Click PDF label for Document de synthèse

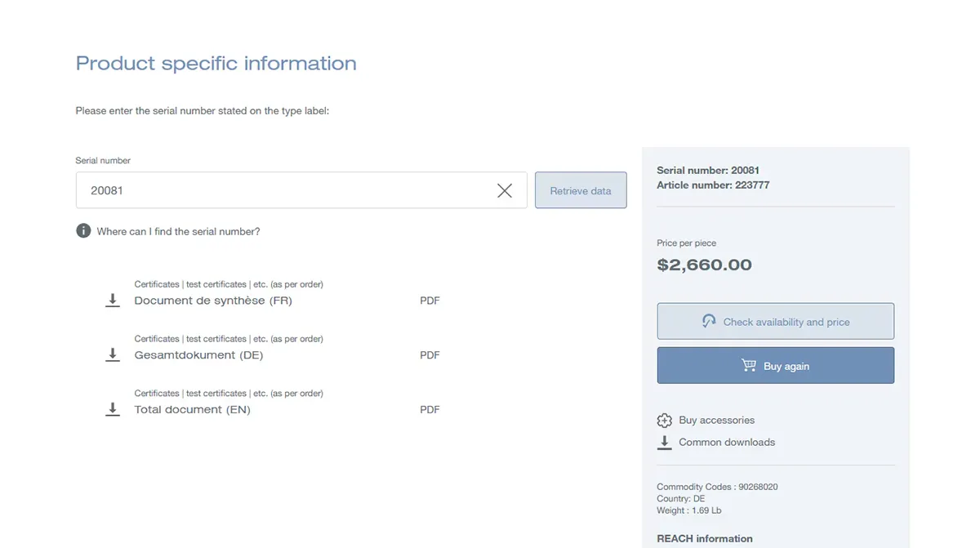tap(430, 301)
